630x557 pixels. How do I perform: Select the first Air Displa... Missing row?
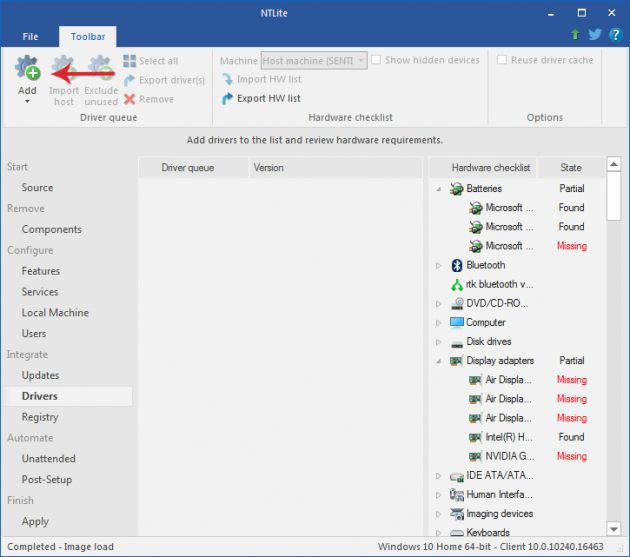[528, 380]
